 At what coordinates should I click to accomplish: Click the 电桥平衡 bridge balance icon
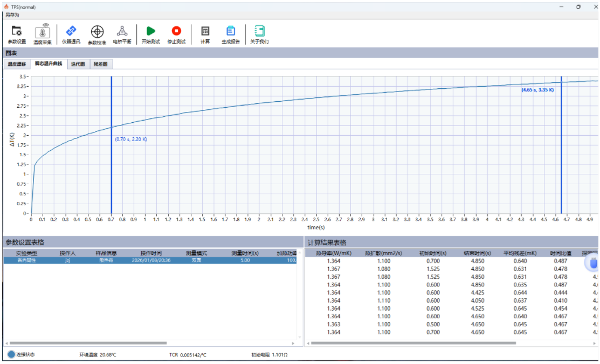coord(122,34)
